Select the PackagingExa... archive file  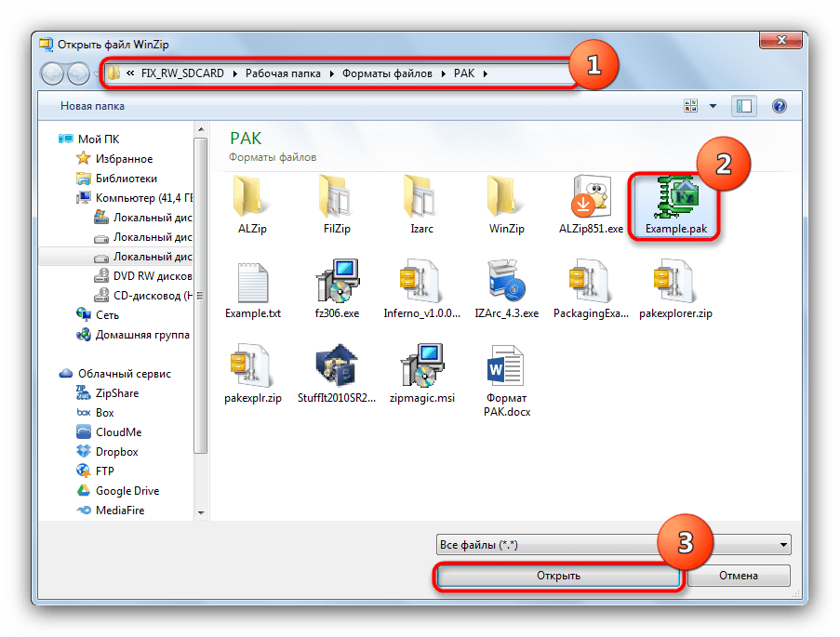(591, 290)
